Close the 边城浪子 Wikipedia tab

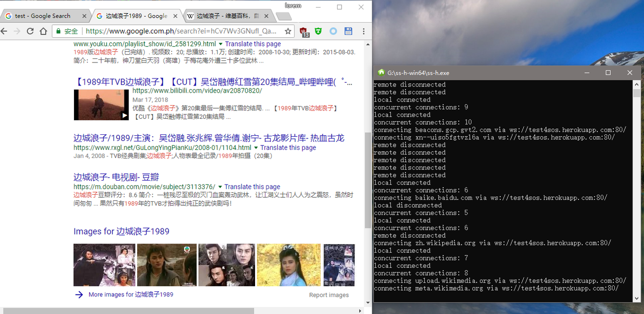[x=266, y=16]
